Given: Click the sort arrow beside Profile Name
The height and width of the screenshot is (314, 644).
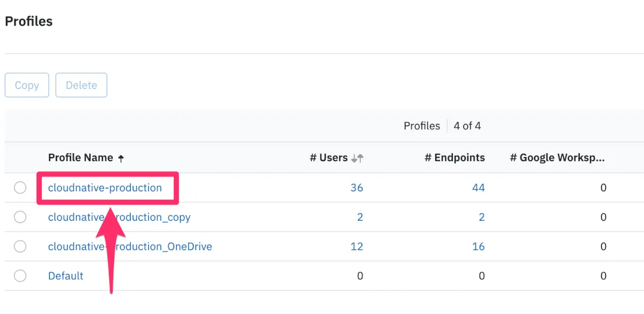Looking at the screenshot, I should (x=121, y=158).
